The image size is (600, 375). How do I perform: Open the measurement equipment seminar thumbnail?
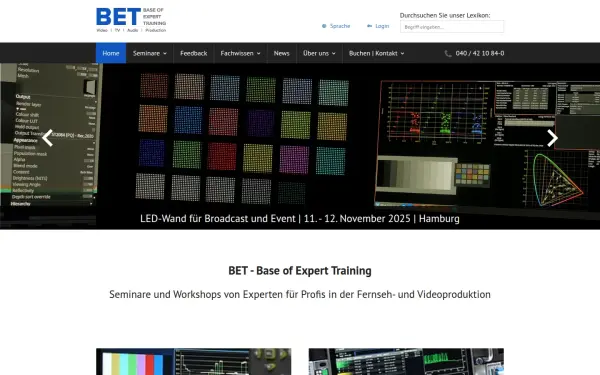point(406,362)
